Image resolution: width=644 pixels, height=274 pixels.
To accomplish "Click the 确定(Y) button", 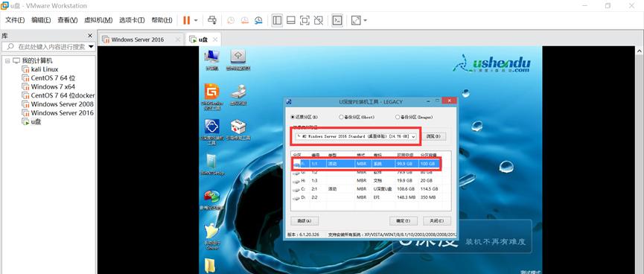I will pos(404,220).
